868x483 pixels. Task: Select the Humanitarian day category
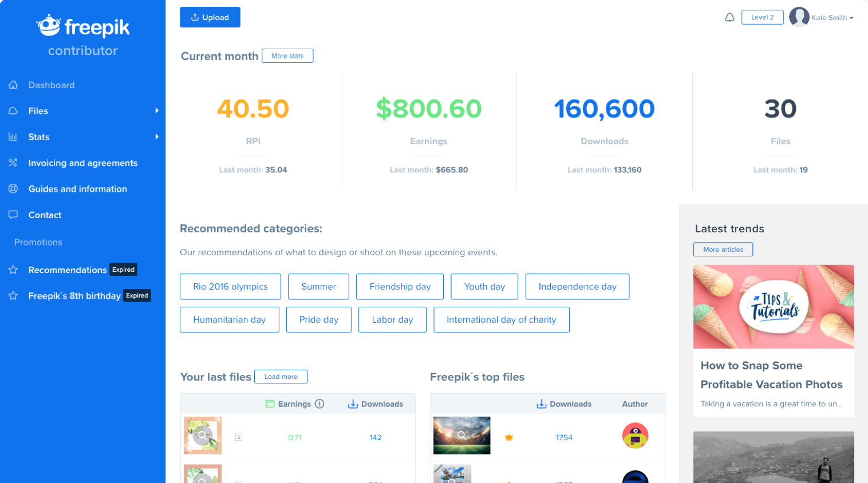click(x=230, y=320)
